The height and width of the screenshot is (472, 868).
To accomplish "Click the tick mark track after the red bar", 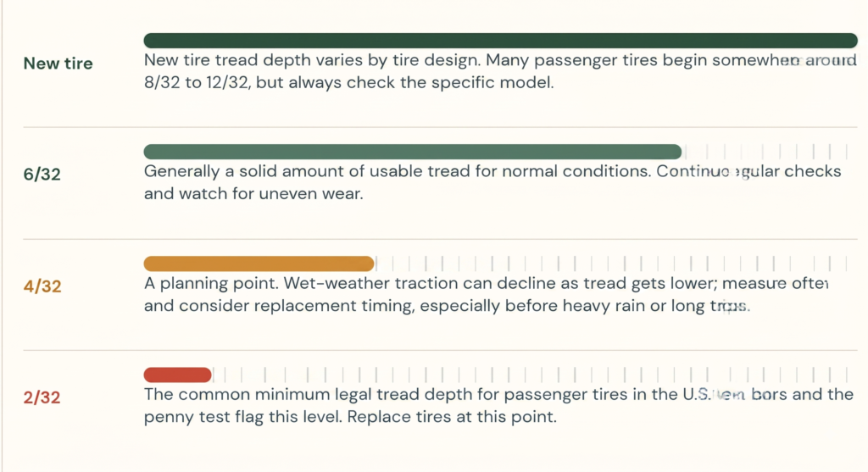I will 531,375.
